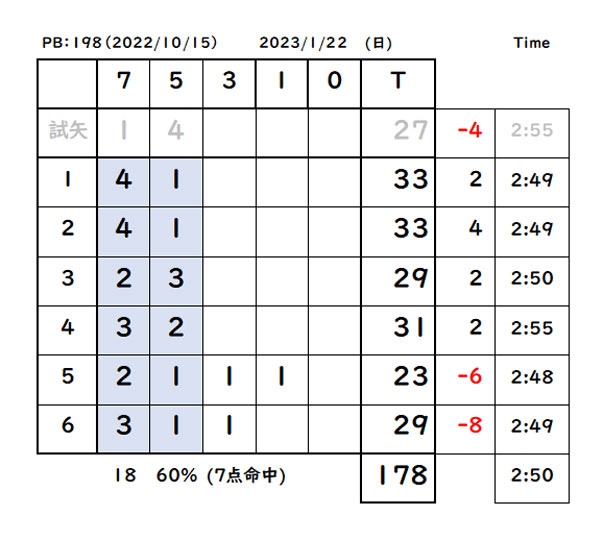
Task: Select round 3 time 2:50
Action: click(x=532, y=281)
